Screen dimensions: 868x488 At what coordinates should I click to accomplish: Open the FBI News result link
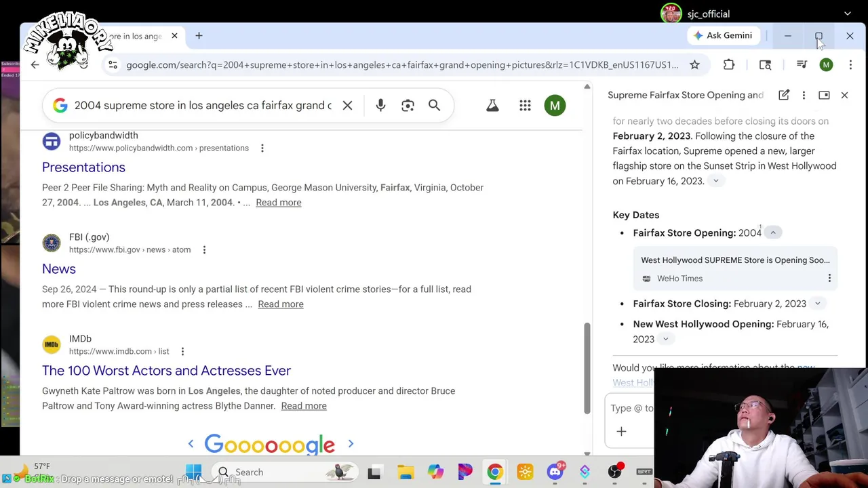(59, 269)
